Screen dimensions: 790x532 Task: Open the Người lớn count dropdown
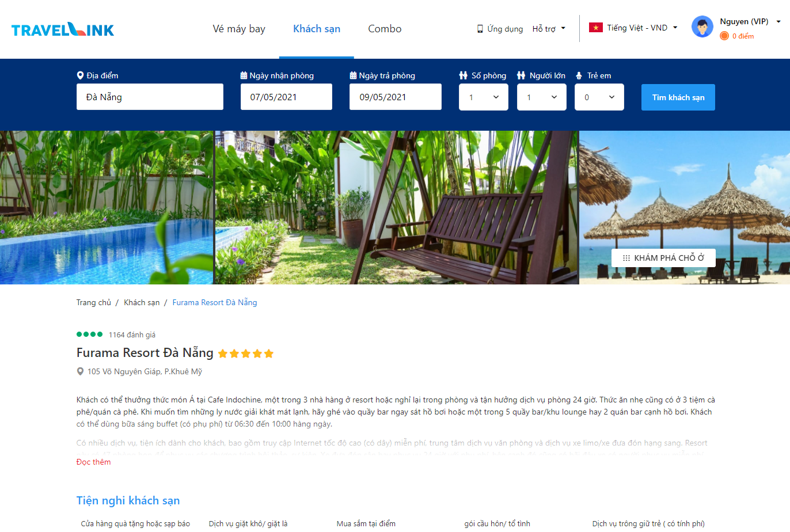(542, 97)
